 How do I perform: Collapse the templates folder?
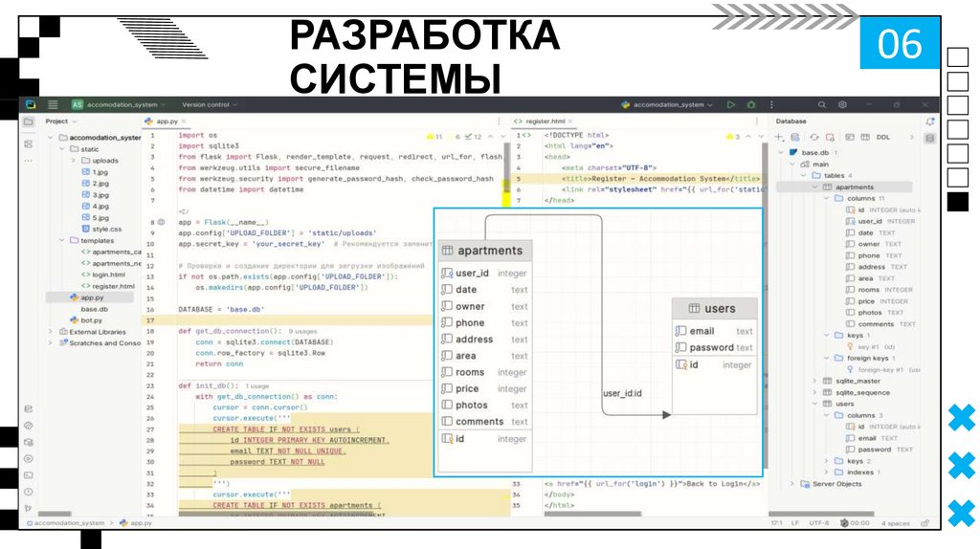click(62, 240)
